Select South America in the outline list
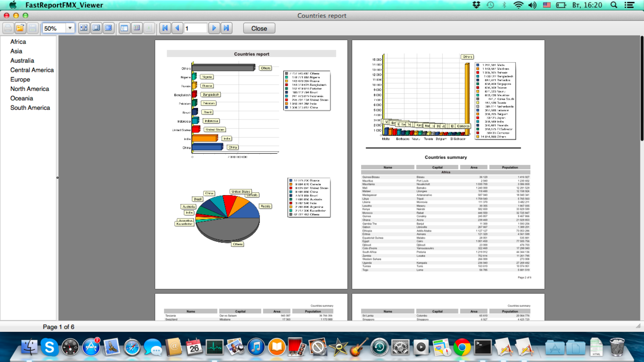Screen dimensions: 644x362 (30, 108)
